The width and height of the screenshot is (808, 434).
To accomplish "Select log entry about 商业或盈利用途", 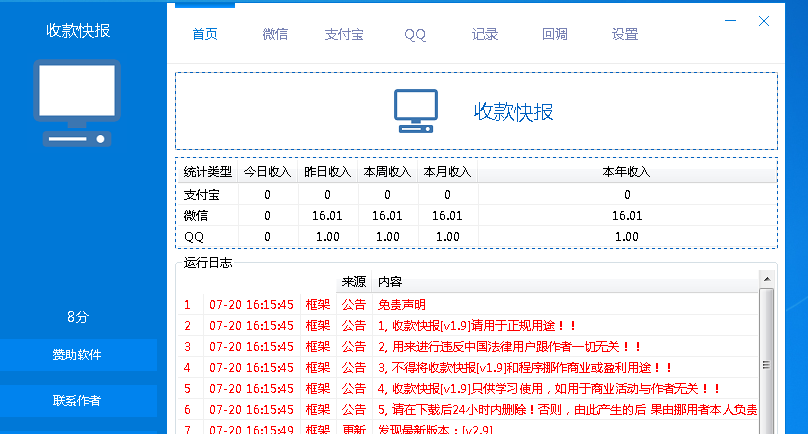I will tap(468, 368).
